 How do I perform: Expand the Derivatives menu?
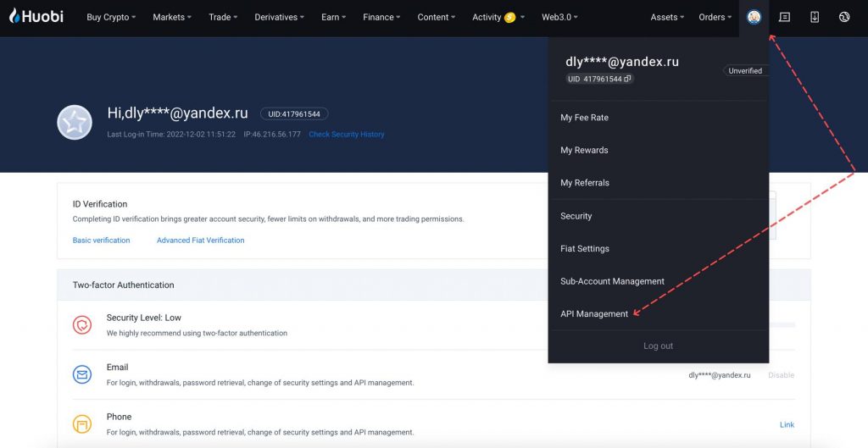coord(280,17)
